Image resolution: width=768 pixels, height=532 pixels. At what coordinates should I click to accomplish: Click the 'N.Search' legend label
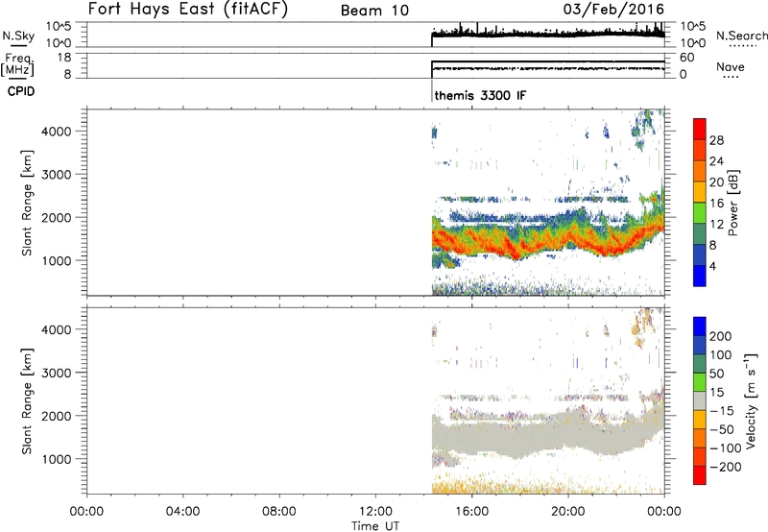[742, 36]
